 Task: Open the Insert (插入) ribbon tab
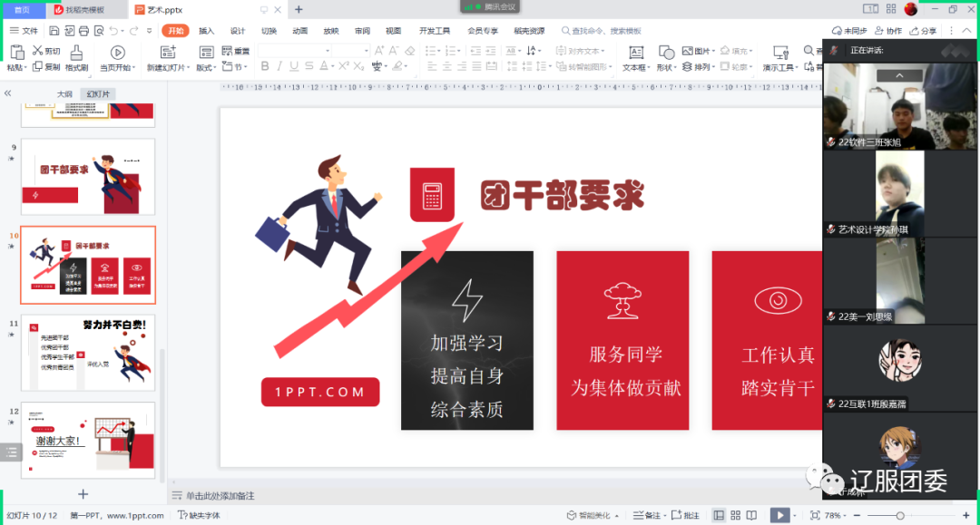[x=207, y=31]
